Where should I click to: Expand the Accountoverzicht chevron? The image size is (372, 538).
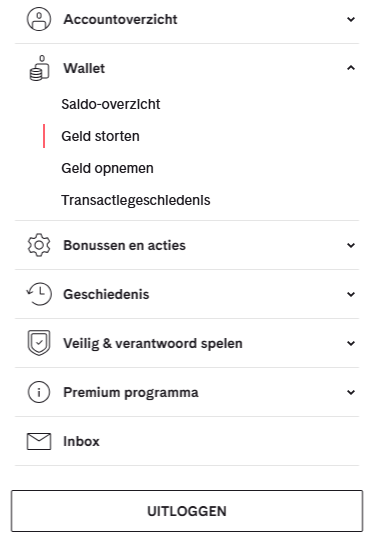pyautogui.click(x=351, y=19)
